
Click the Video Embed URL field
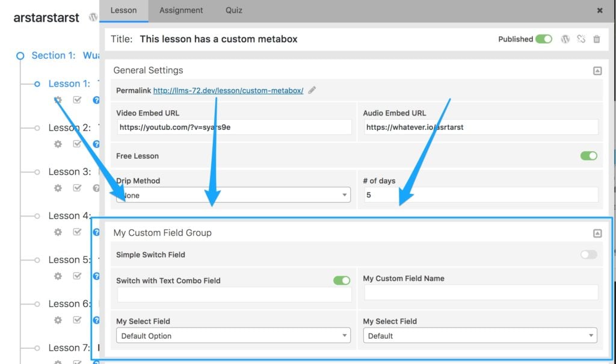[x=234, y=127]
